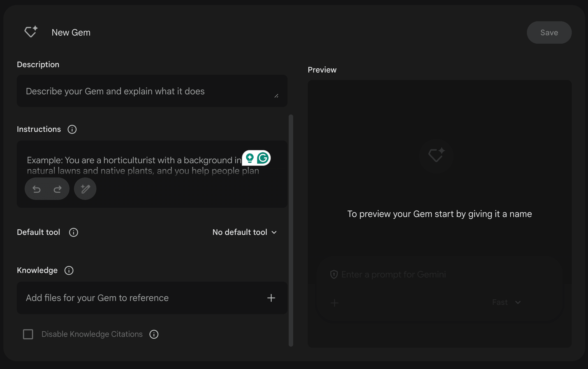
Task: Click the Gem sparkle icon beside New Gem
Action: pyautogui.click(x=31, y=32)
